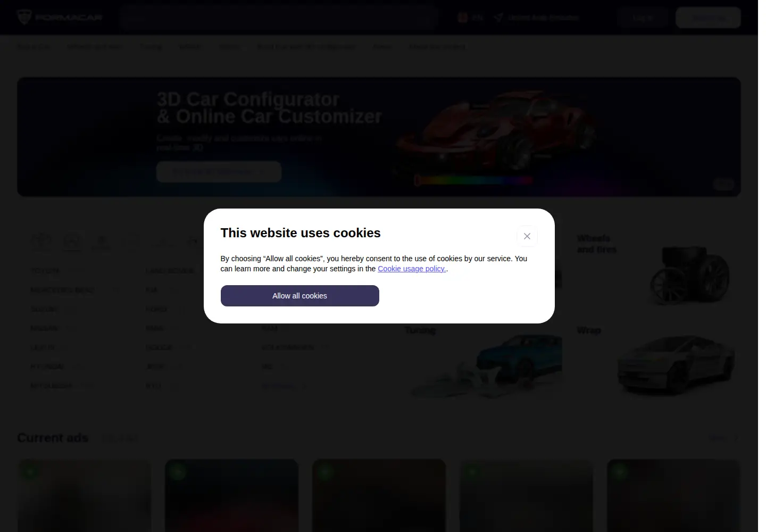Open the Hyundai brand link
The image size is (766, 532).
pyautogui.click(x=47, y=367)
